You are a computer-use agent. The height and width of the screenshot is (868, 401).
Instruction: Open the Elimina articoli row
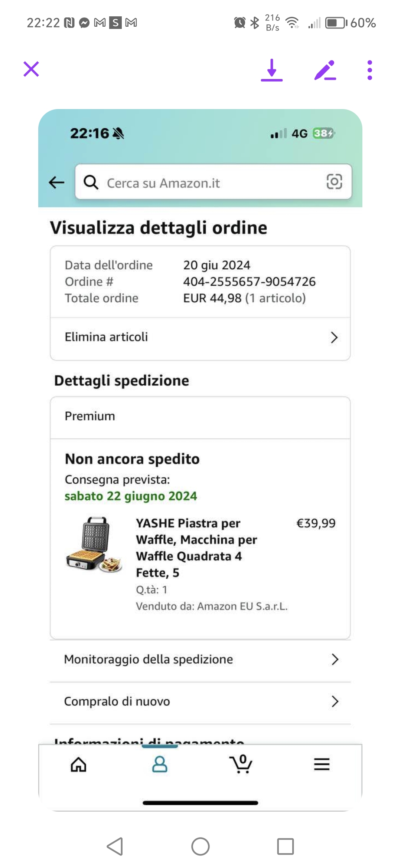coord(200,337)
